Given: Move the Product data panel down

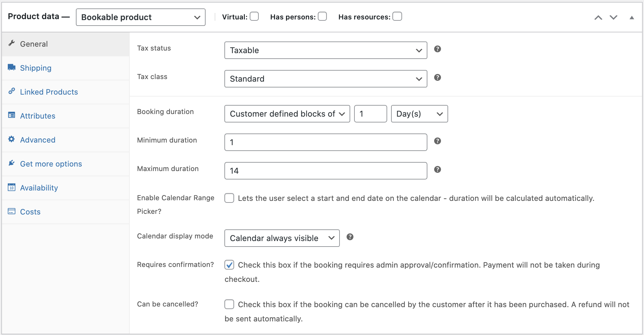Looking at the screenshot, I should point(614,17).
